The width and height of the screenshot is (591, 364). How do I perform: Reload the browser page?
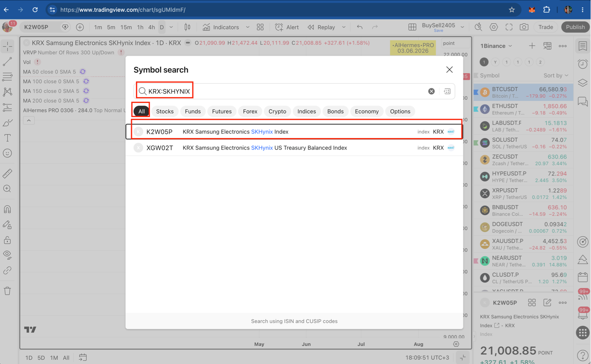(x=35, y=10)
